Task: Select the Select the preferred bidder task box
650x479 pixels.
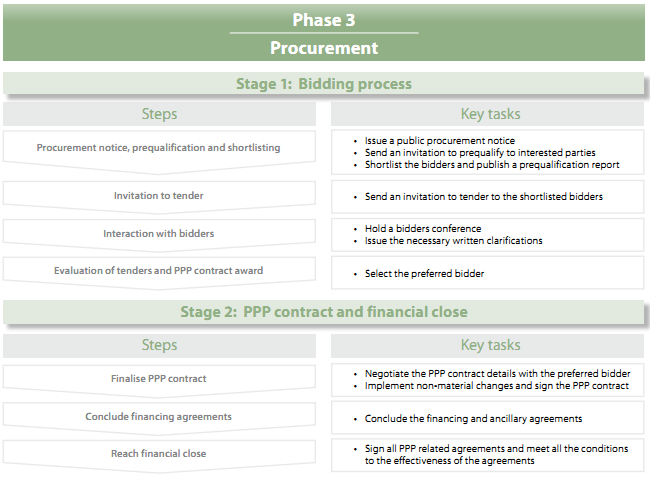Action: tap(487, 273)
